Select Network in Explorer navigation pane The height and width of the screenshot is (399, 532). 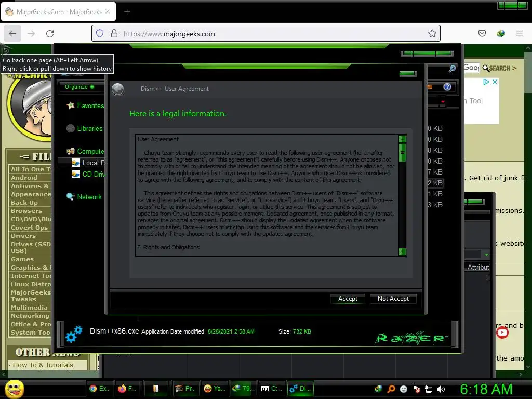[89, 197]
